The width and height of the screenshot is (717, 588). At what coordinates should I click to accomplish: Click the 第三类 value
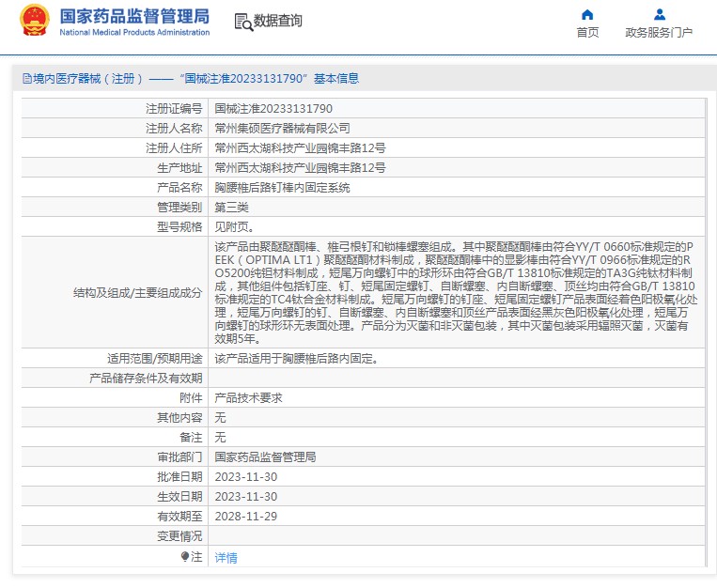[x=231, y=208]
